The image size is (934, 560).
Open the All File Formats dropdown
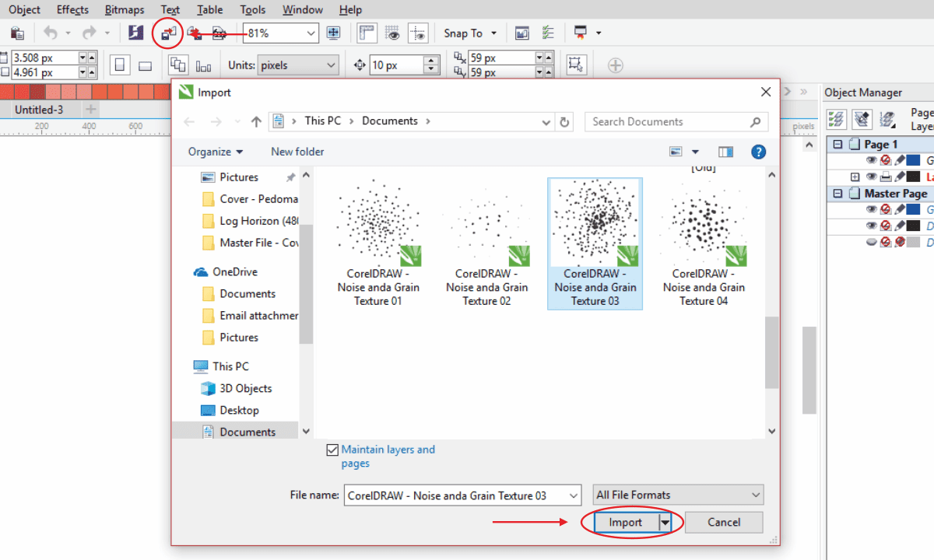678,495
